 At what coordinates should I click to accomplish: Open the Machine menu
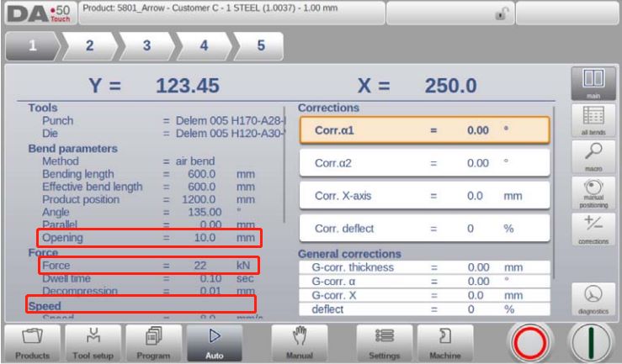point(445,343)
